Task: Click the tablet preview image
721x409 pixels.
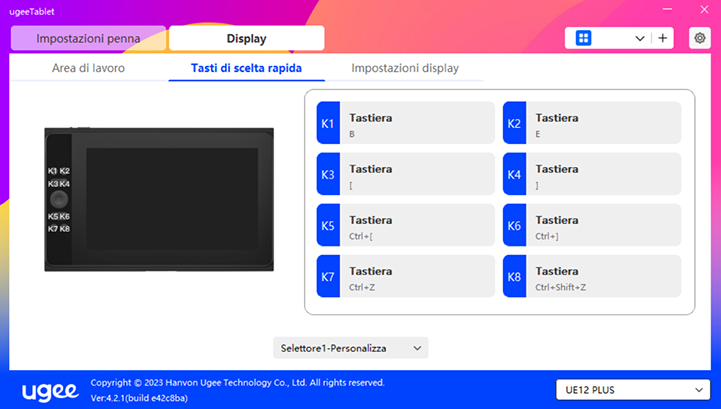Action: 159,198
